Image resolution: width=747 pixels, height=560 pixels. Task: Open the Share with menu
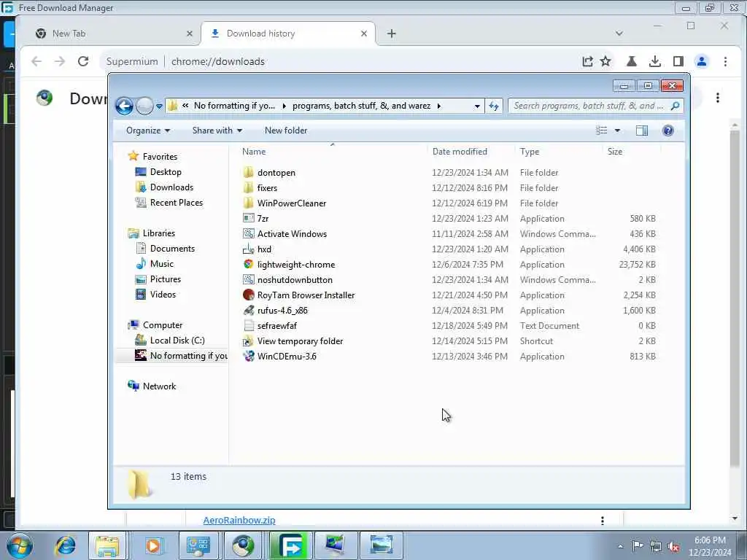click(x=217, y=131)
